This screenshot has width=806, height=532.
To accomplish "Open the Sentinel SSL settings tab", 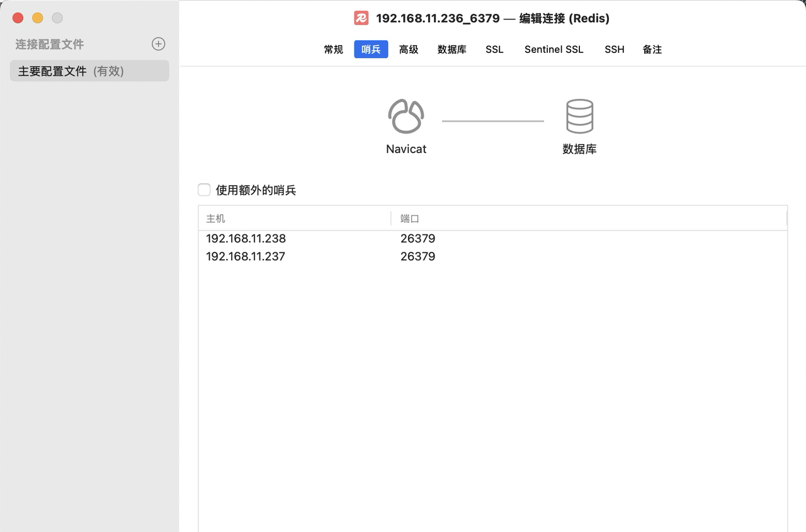I will tap(553, 49).
